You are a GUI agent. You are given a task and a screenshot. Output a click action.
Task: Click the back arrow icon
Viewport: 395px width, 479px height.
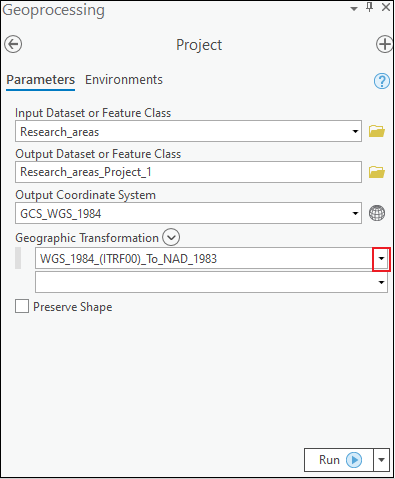13,44
